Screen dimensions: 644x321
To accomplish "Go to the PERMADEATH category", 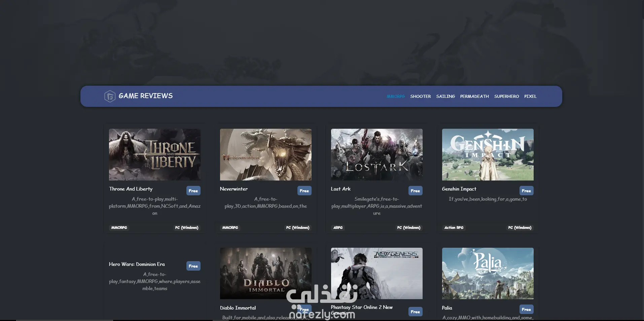I will [x=474, y=96].
